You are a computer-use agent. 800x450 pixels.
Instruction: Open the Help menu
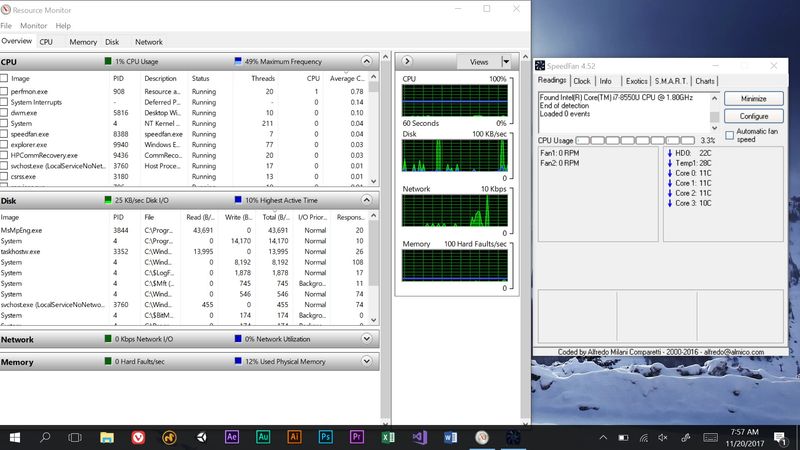(x=63, y=26)
